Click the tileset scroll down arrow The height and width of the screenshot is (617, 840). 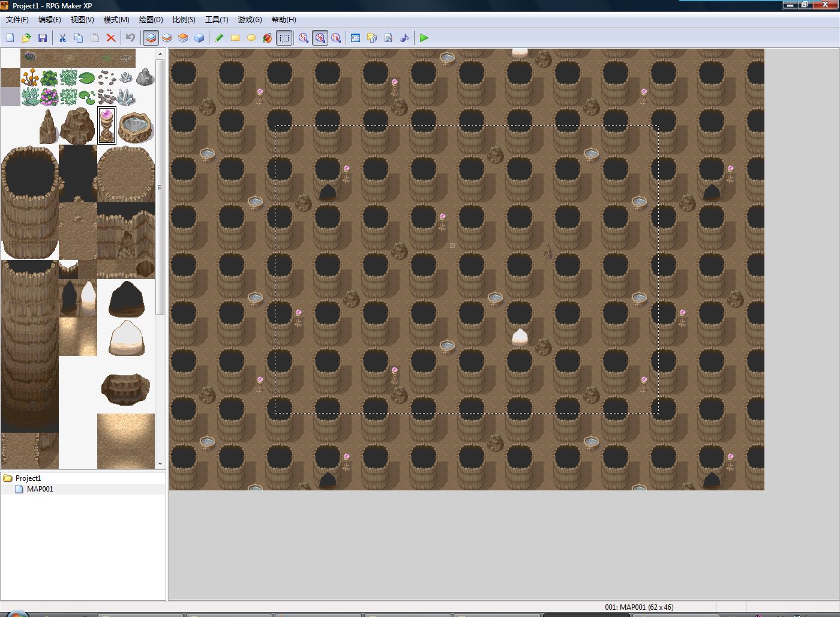(x=160, y=464)
